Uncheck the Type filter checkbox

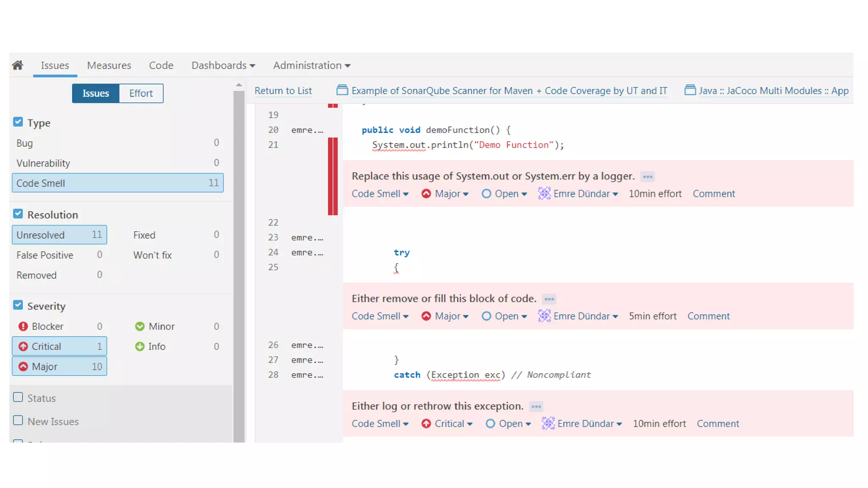18,122
